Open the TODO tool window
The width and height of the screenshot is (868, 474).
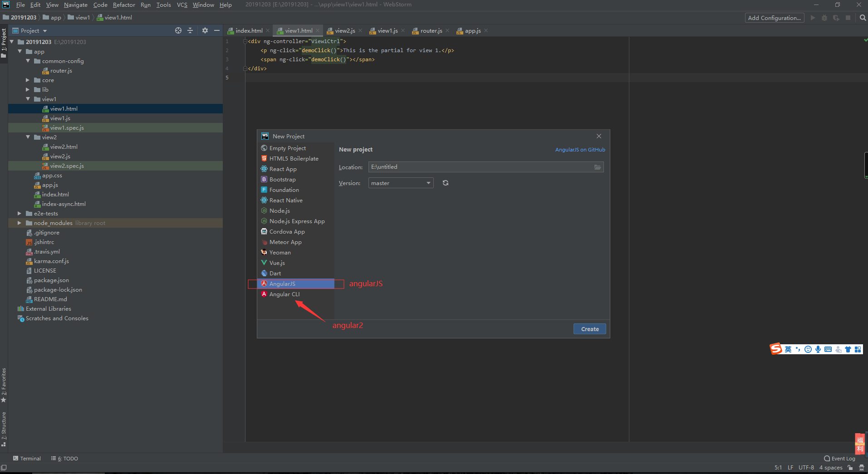64,458
